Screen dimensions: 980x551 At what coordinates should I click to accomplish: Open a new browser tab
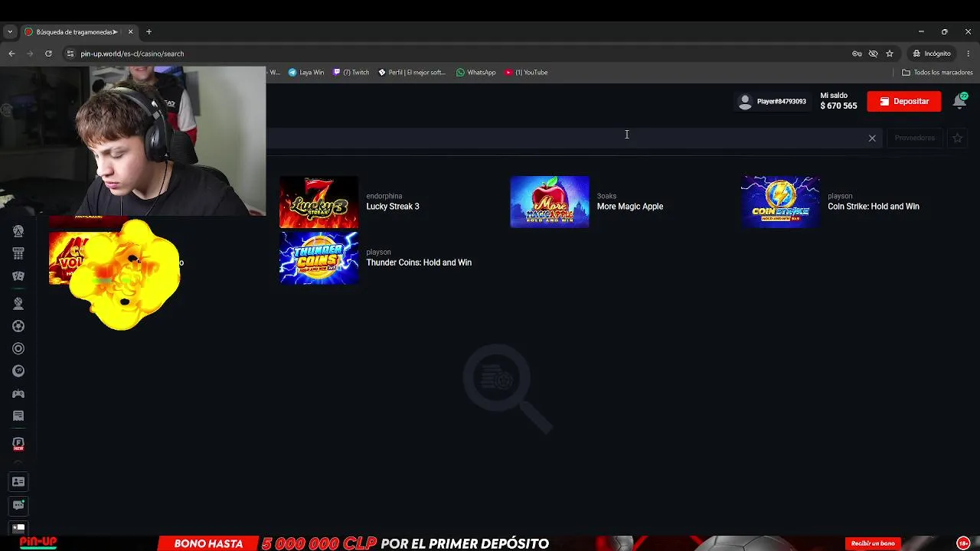click(x=149, y=31)
